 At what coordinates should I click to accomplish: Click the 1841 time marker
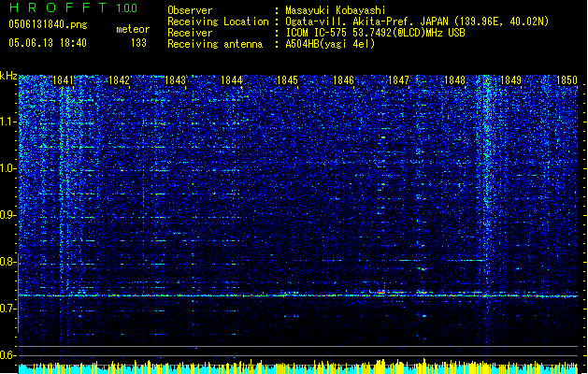coord(63,80)
